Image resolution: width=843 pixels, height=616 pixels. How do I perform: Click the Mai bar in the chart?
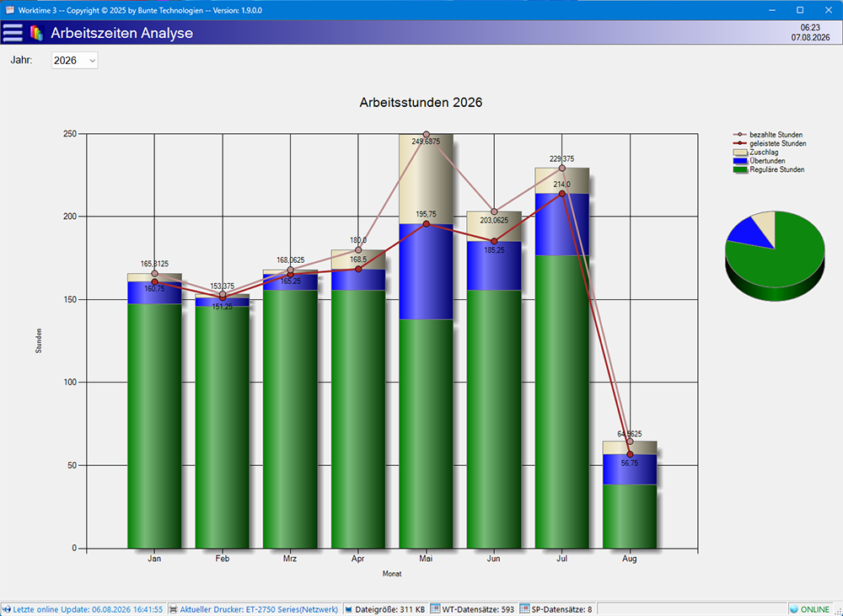pos(426,341)
